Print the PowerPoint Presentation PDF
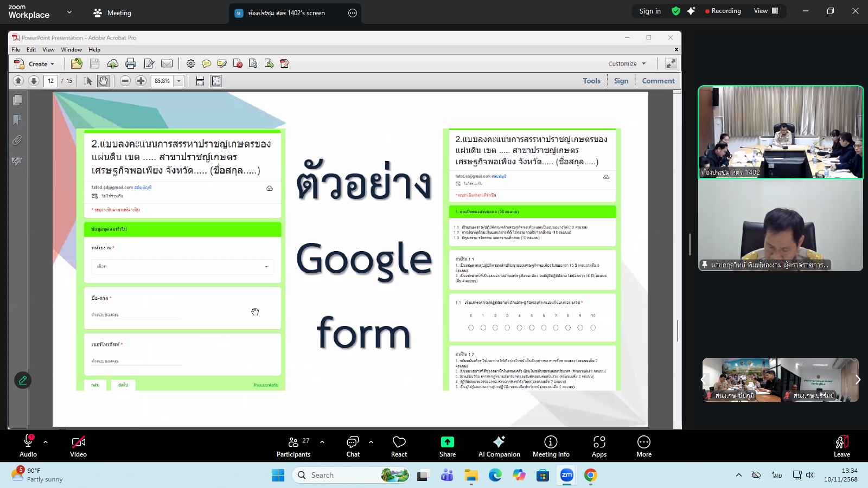This screenshot has width=868, height=488. coord(131,63)
